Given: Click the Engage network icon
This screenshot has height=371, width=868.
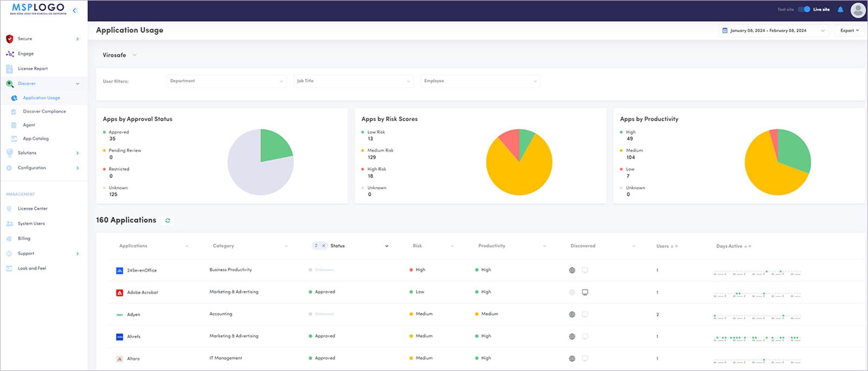Looking at the screenshot, I should click(10, 54).
